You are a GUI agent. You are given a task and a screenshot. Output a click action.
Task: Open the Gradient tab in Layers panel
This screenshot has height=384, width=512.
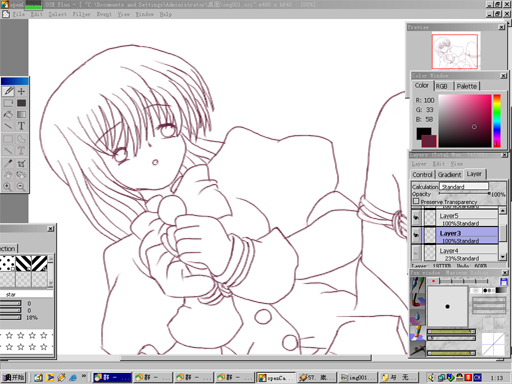pyautogui.click(x=449, y=174)
